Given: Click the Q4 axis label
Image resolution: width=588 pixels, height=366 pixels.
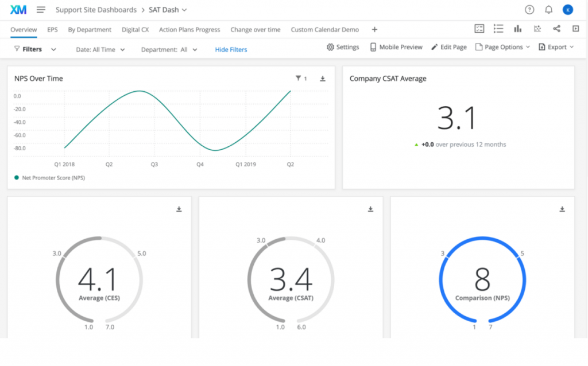Looking at the screenshot, I should pyautogui.click(x=200, y=165).
